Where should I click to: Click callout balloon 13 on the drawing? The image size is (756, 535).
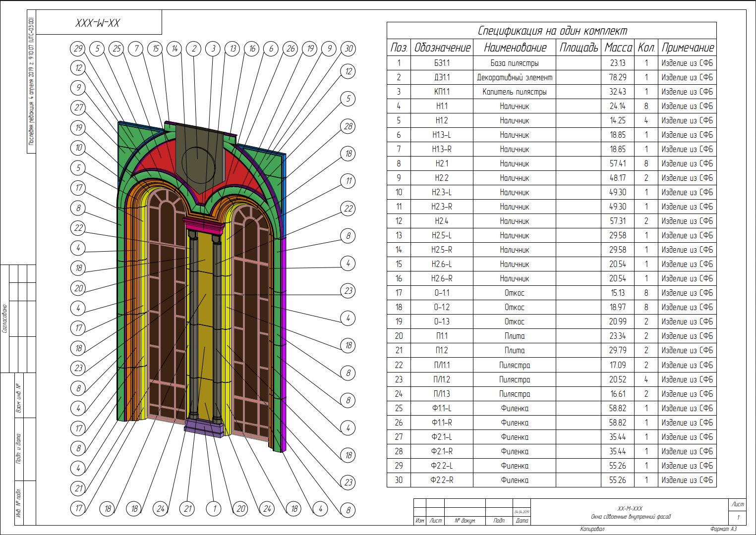233,49
